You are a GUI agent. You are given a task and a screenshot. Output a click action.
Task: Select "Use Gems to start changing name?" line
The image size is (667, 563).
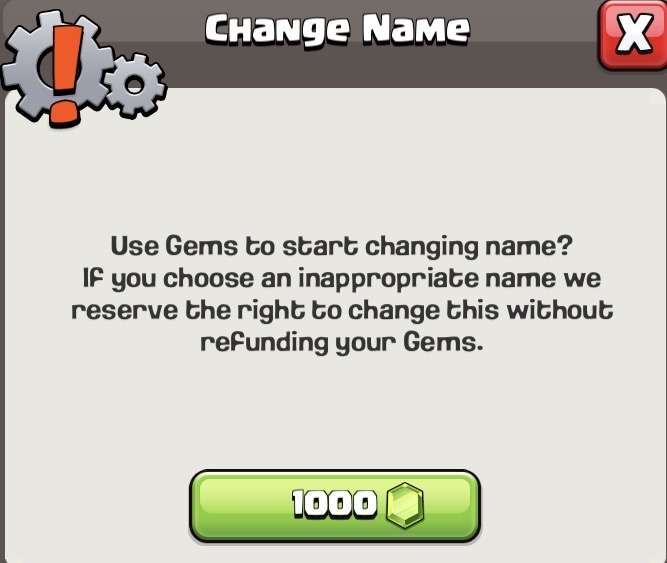tap(342, 247)
